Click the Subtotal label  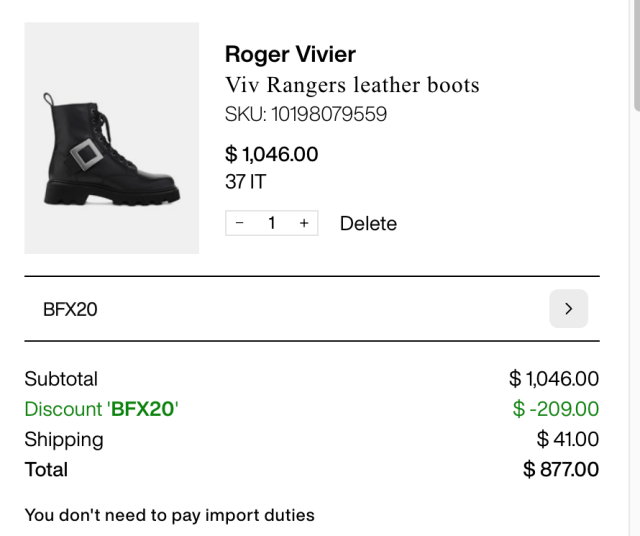tap(61, 379)
